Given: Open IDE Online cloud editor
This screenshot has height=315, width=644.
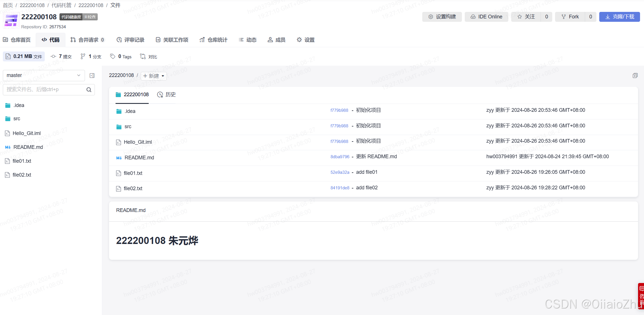Looking at the screenshot, I should coord(486,17).
